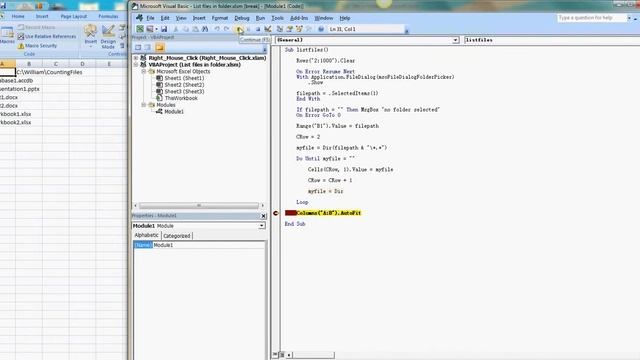640x360 pixels.
Task: Click the Project panel horizontal scrollbar
Action: [199, 205]
